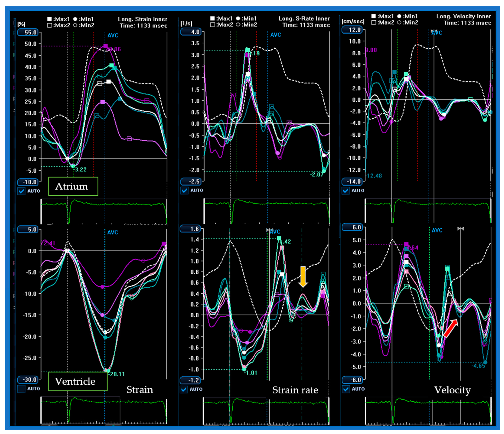This screenshot has height=434, width=504.
Task: Uncheck AUTO under the atrium strain graph
Action: (x=21, y=191)
